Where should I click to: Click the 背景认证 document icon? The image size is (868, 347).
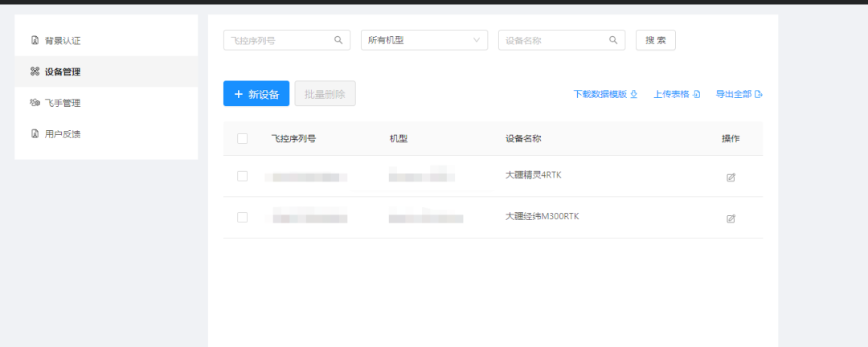(35, 40)
